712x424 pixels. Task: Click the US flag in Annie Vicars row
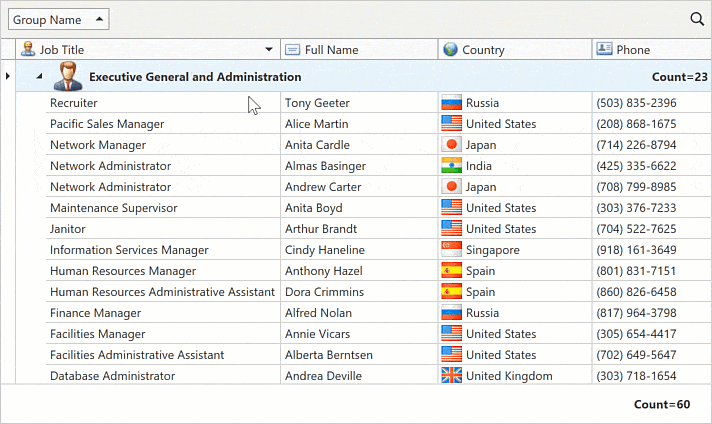tap(451, 334)
